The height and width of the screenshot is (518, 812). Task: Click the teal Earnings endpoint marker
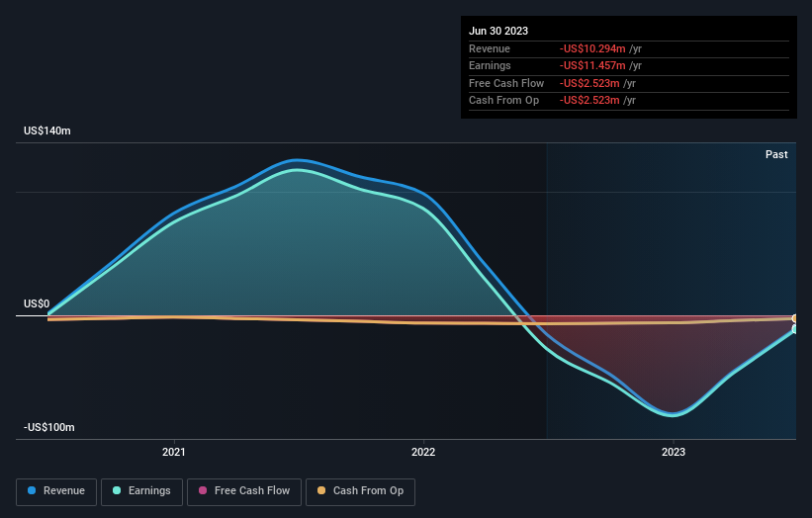coord(795,329)
